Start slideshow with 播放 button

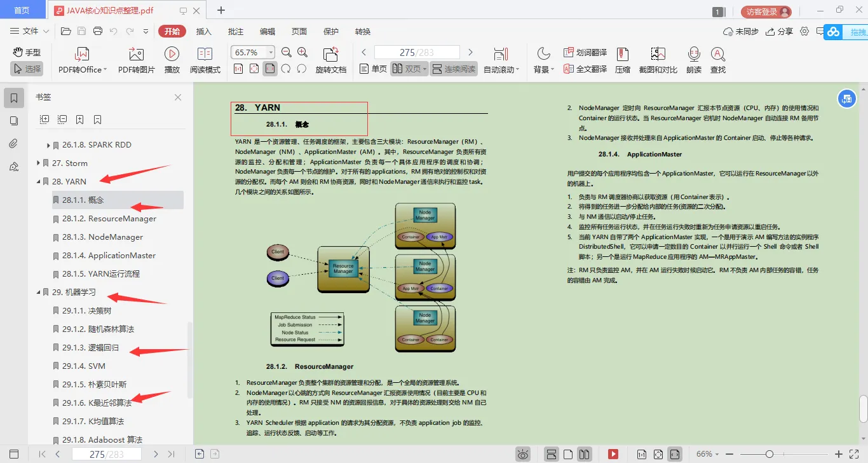tap(172, 61)
